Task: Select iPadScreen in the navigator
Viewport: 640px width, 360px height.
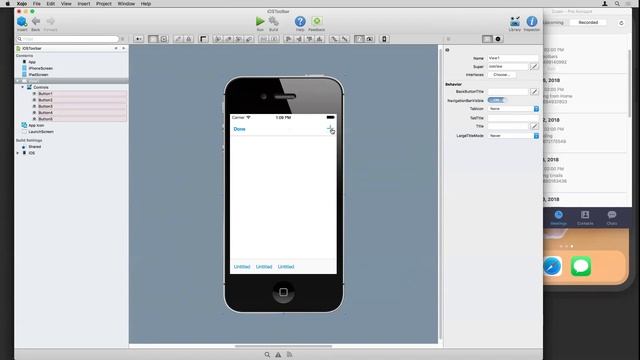Action: 38,75
